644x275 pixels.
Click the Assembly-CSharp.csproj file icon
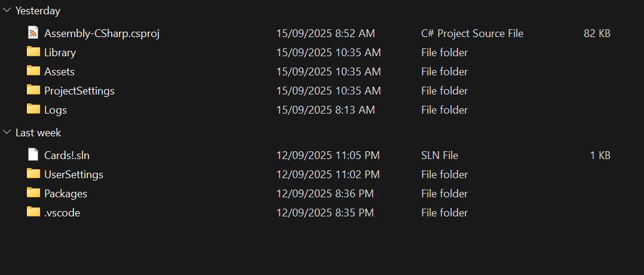point(33,33)
